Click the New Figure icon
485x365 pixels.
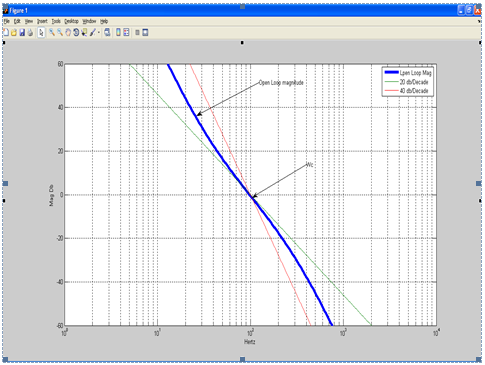[6, 32]
